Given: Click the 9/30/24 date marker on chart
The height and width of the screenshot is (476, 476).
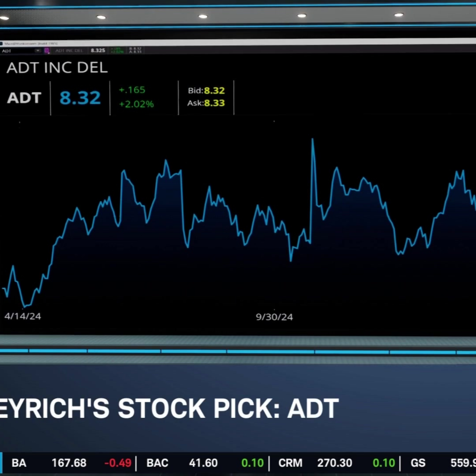Looking at the screenshot, I should coord(274,317).
